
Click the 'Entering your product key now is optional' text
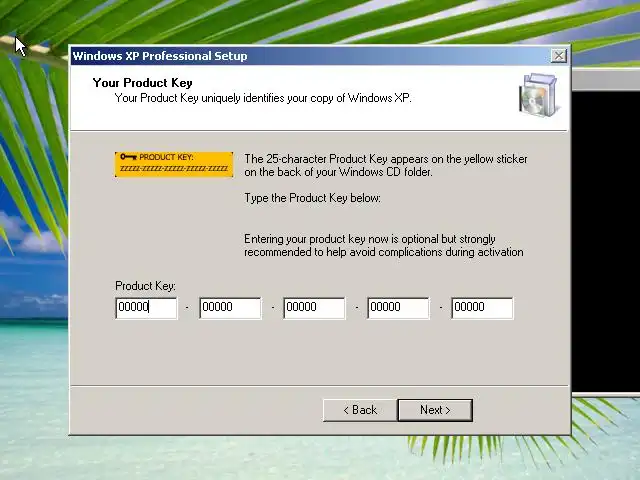[384, 245]
